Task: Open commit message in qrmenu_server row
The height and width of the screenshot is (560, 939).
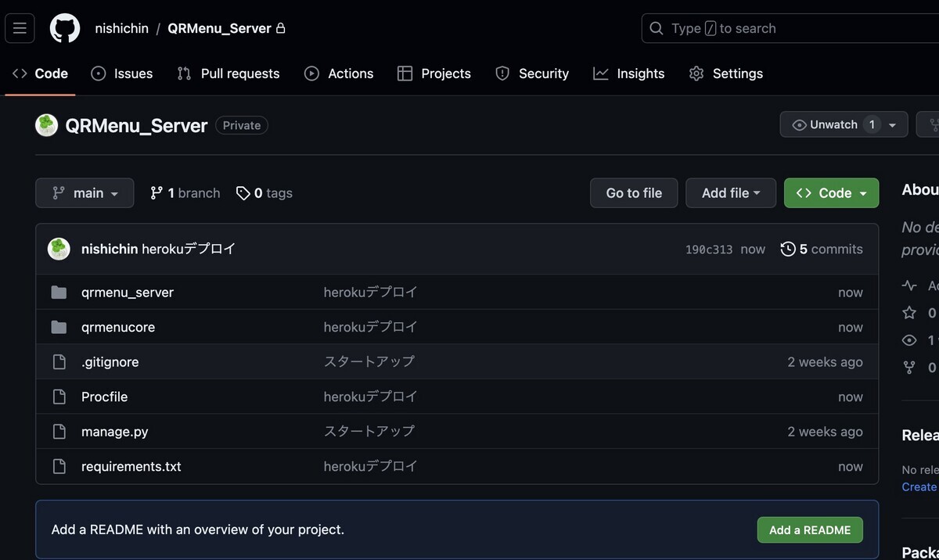Action: pyautogui.click(x=371, y=293)
